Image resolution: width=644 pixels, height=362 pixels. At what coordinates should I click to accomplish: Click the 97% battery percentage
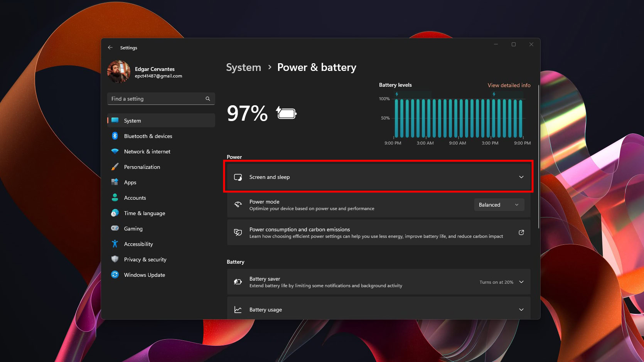[x=247, y=113]
